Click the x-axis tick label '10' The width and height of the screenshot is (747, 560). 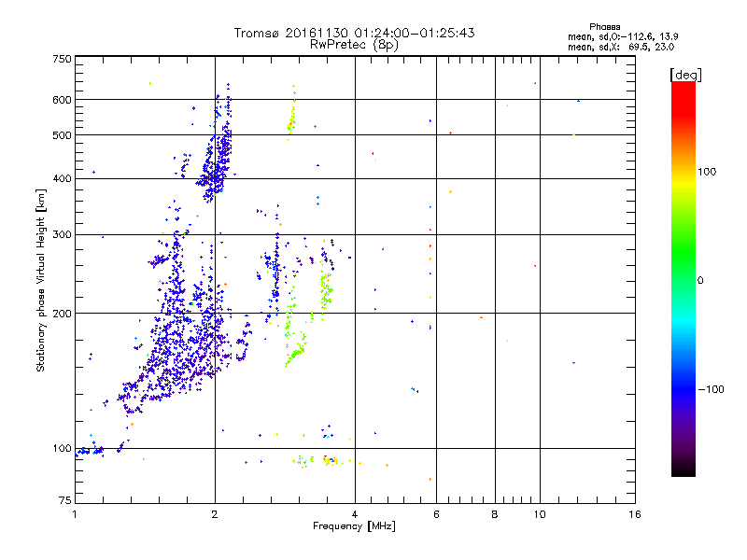[x=540, y=514]
